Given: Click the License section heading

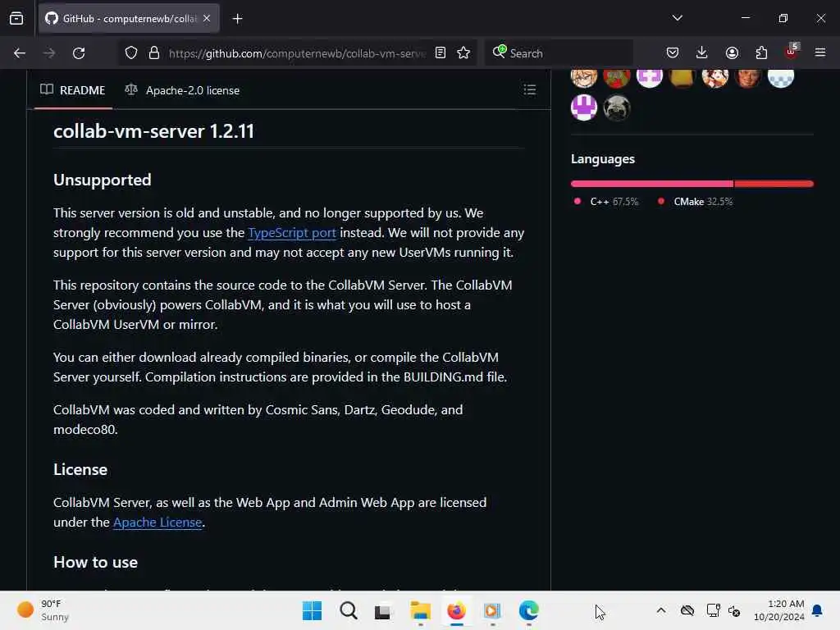Looking at the screenshot, I should [80, 469].
